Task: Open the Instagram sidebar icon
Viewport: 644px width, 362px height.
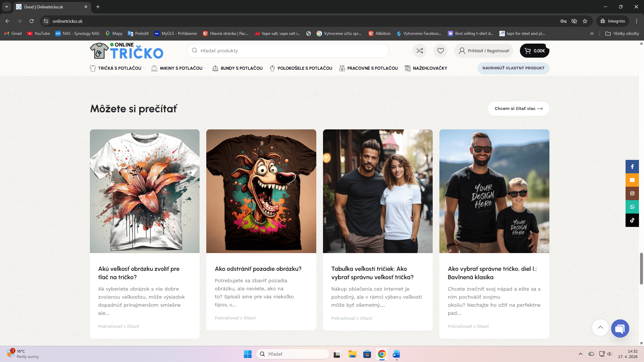Action: [632, 193]
